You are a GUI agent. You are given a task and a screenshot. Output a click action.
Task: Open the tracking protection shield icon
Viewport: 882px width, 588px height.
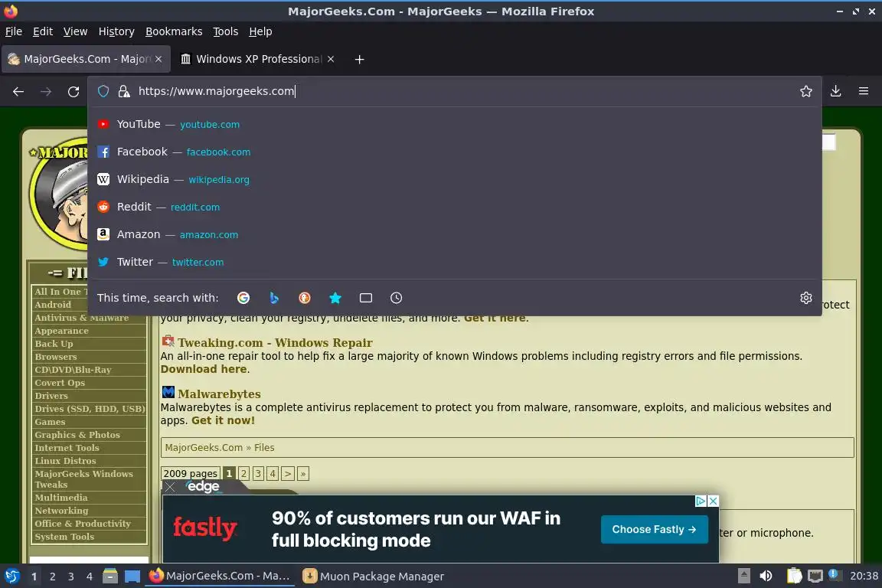point(103,91)
